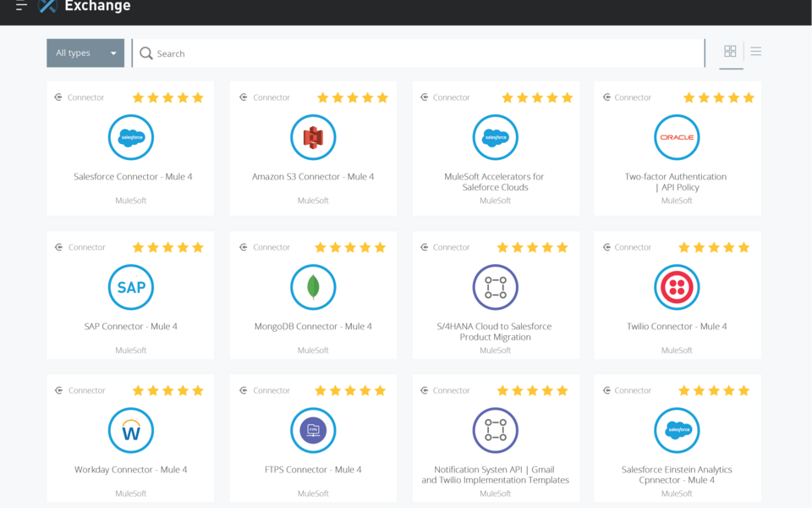Screen dimensions: 812x508
Task: Click the Oracle logo of Two-factor Authentication
Action: tap(677, 137)
